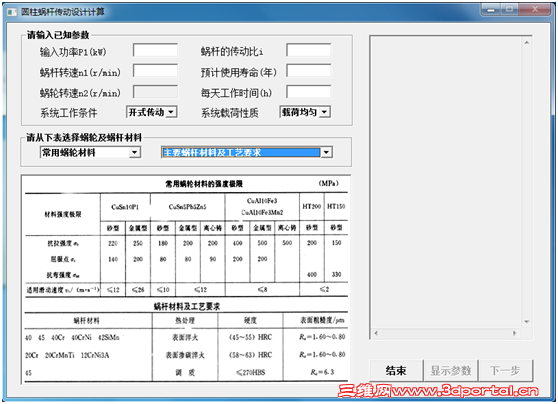The height and width of the screenshot is (404, 558).
Task: Click the 表面渗碳淬火 heat treatment cell
Action: pyautogui.click(x=185, y=355)
